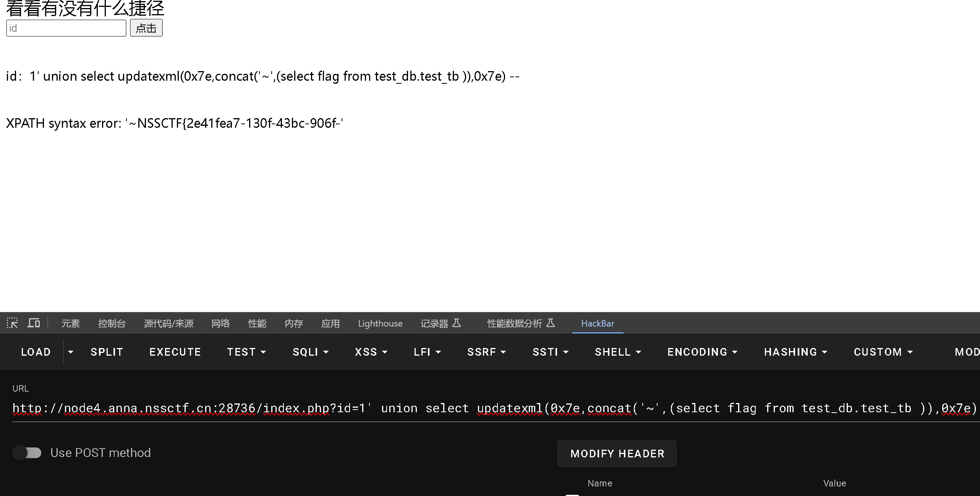Image resolution: width=980 pixels, height=496 pixels.
Task: Click into the HackBar URL field
Action: point(493,408)
